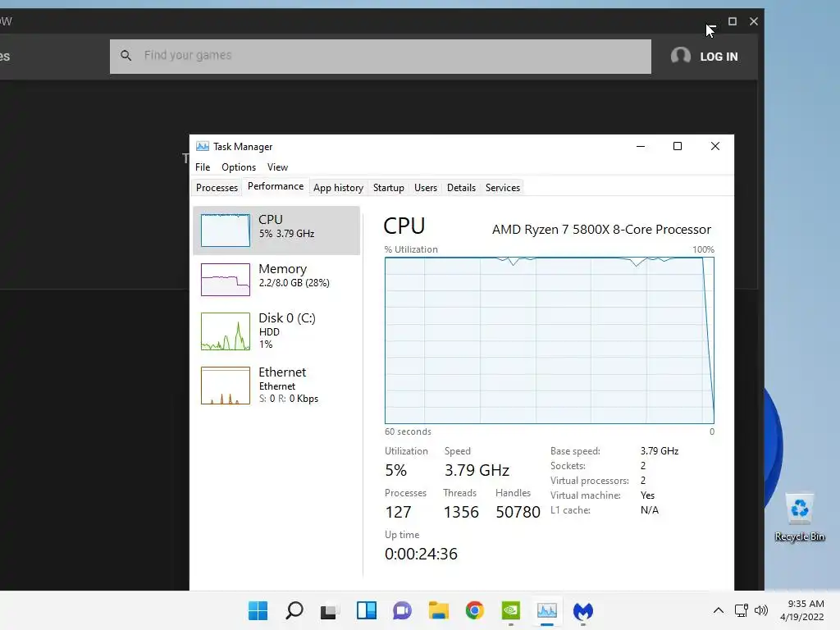This screenshot has width=840, height=630.
Task: Open Chat app on taskbar
Action: (x=402, y=610)
